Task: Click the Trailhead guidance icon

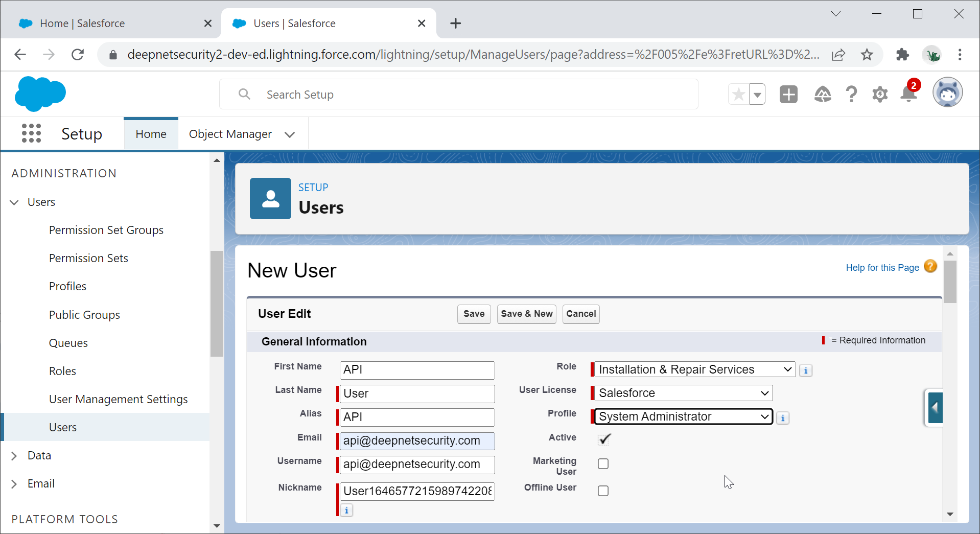Action: point(822,95)
